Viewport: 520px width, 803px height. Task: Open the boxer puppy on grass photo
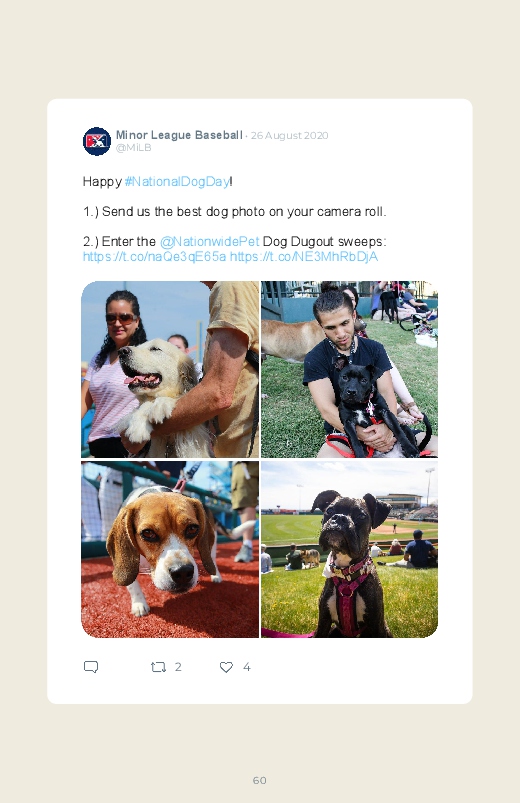coord(349,550)
